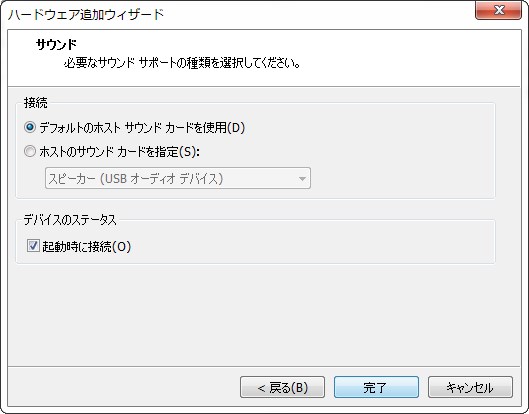Click the 完了 button to finish
Image resolution: width=529 pixels, height=414 pixels.
376,387
